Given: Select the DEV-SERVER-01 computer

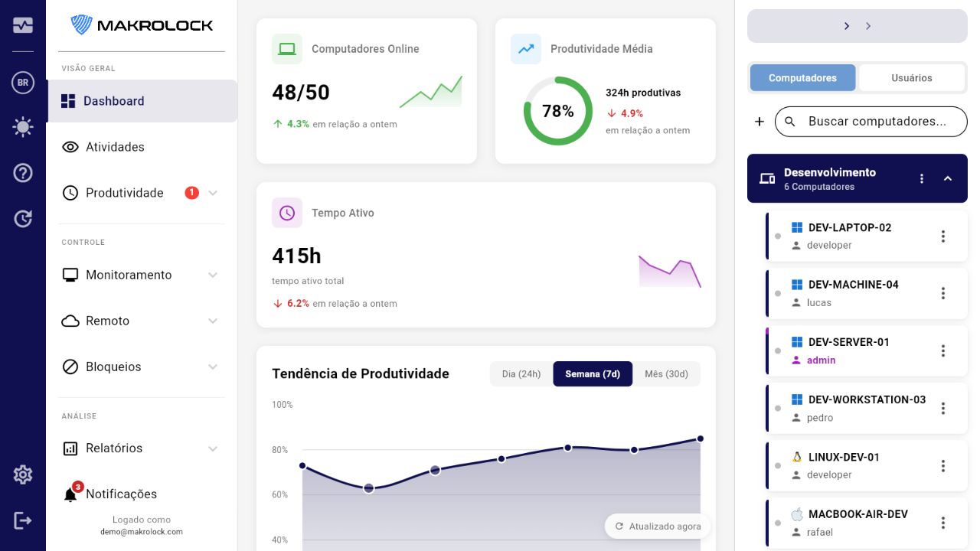Looking at the screenshot, I should [867, 351].
